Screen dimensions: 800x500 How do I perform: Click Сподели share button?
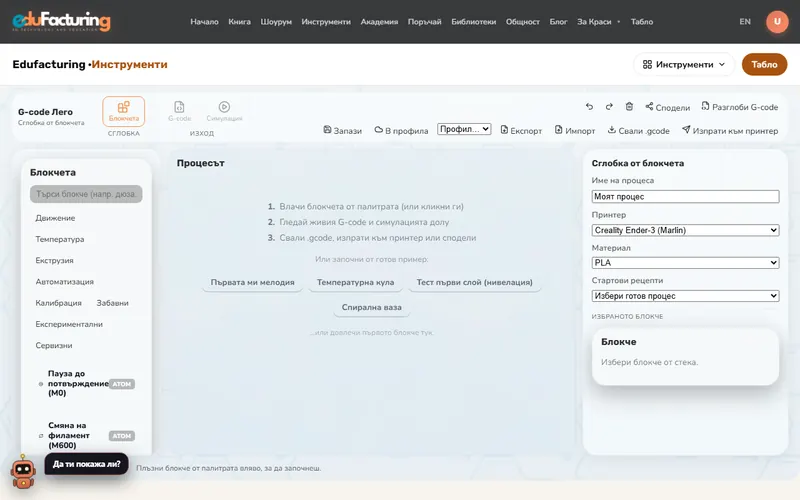click(667, 107)
